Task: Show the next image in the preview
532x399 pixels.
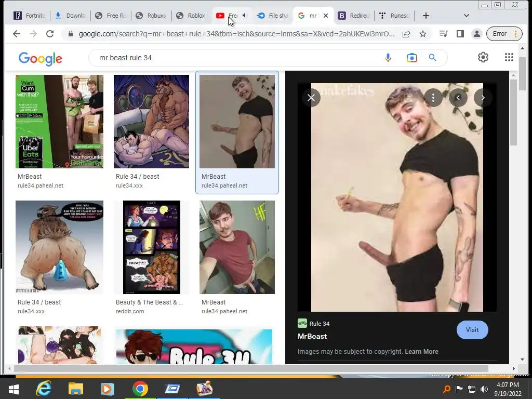Action: [x=483, y=98]
